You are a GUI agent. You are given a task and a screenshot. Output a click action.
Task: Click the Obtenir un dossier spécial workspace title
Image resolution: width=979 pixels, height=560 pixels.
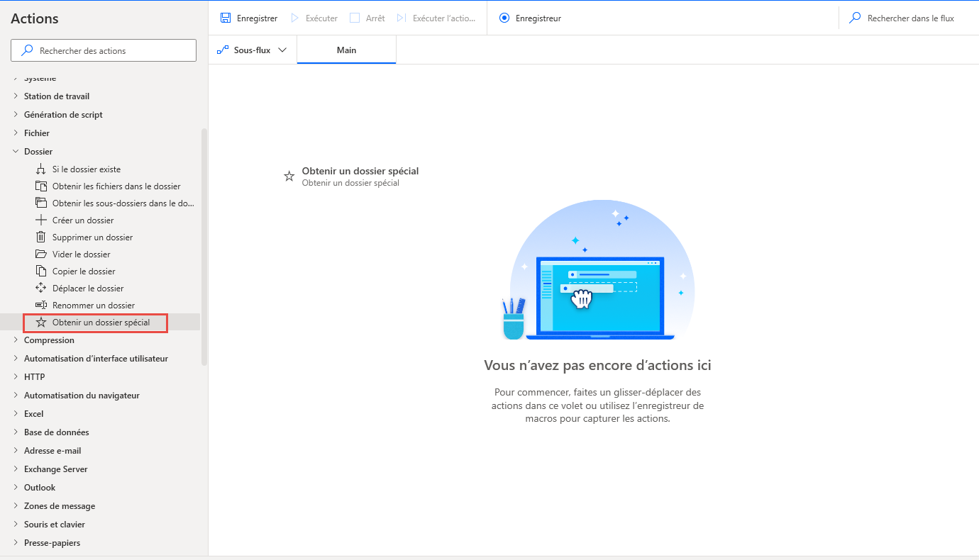(360, 171)
